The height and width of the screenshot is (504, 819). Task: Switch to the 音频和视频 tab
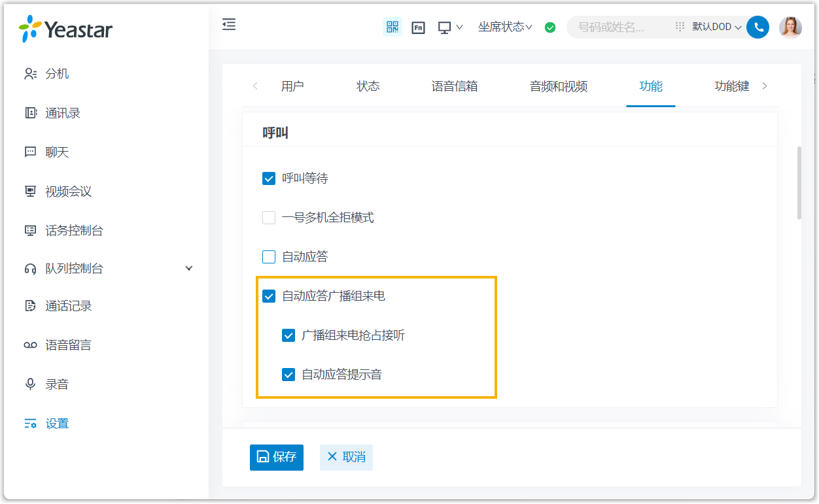[559, 86]
